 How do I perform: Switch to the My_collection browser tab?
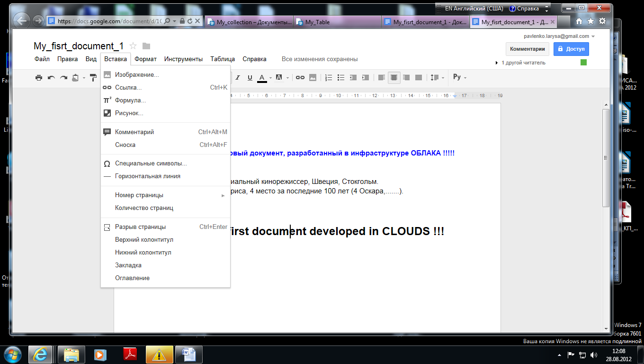[x=250, y=22]
